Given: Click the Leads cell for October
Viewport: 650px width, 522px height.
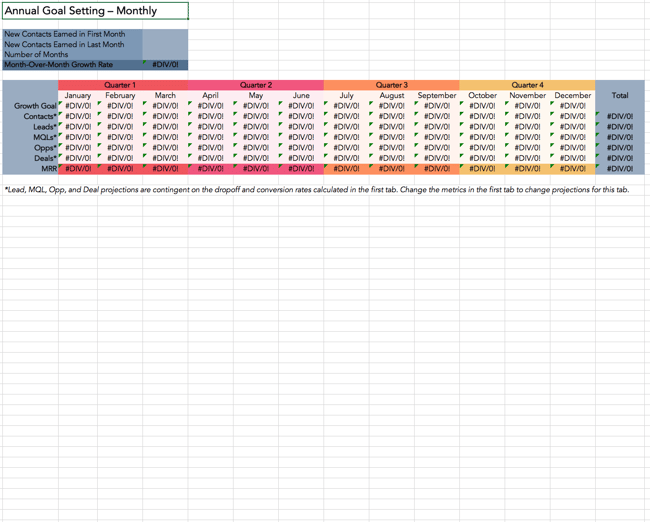Looking at the screenshot, I should pyautogui.click(x=482, y=127).
